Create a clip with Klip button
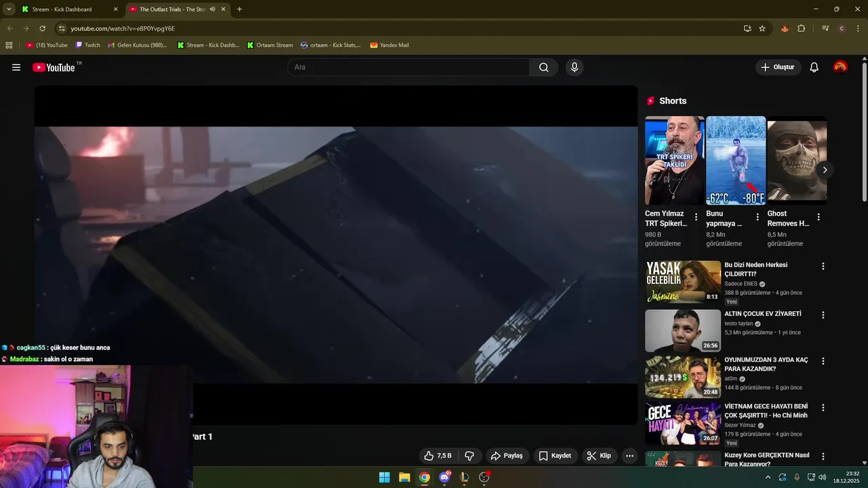 (599, 455)
